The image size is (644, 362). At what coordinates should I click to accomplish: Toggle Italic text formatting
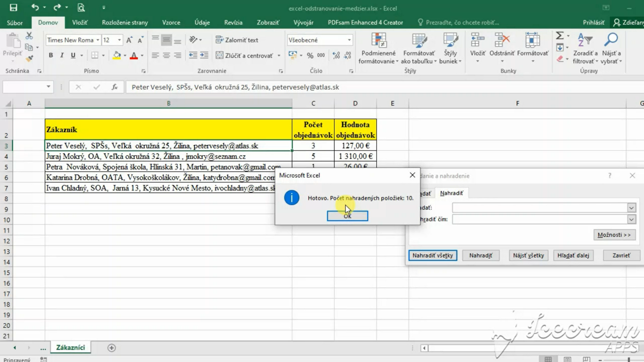click(x=62, y=56)
